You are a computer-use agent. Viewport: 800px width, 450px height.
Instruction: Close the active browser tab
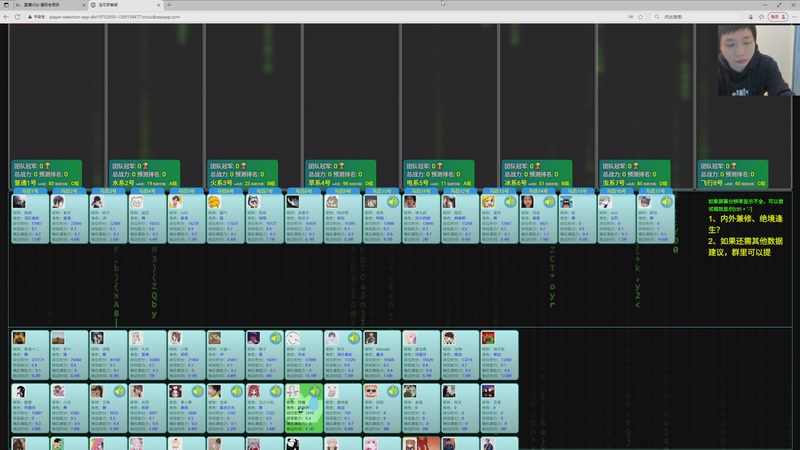click(158, 5)
